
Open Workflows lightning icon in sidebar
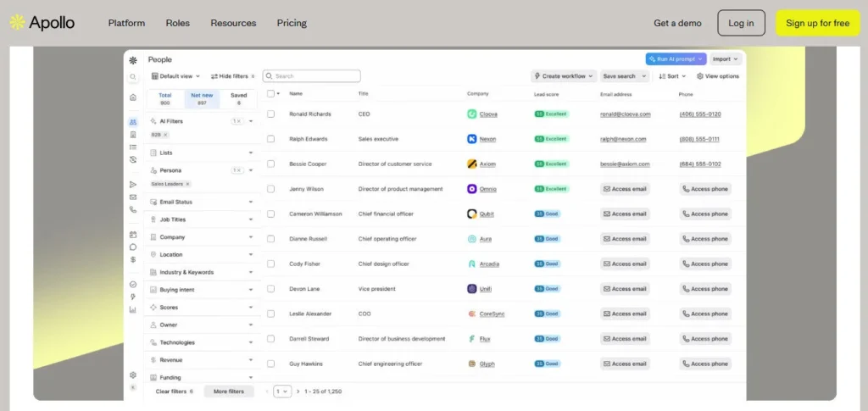[133, 297]
